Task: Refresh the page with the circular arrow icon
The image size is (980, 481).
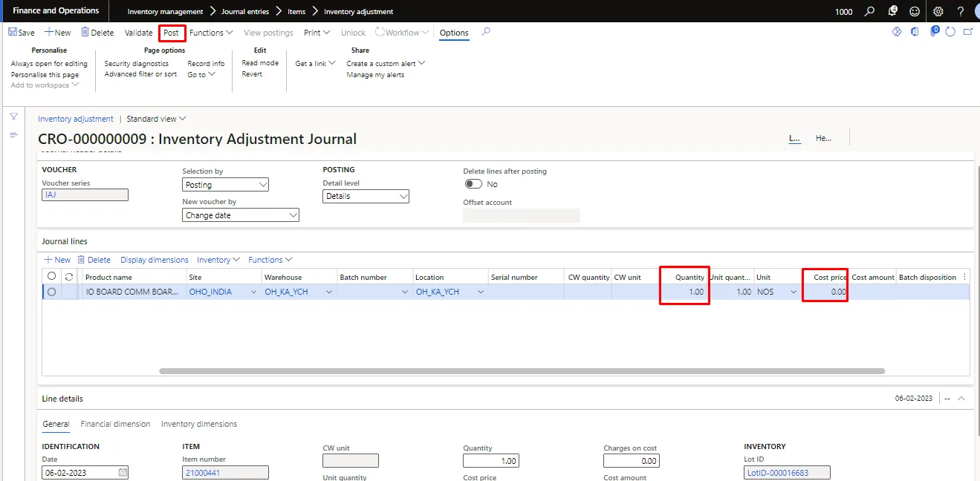Action: (951, 32)
